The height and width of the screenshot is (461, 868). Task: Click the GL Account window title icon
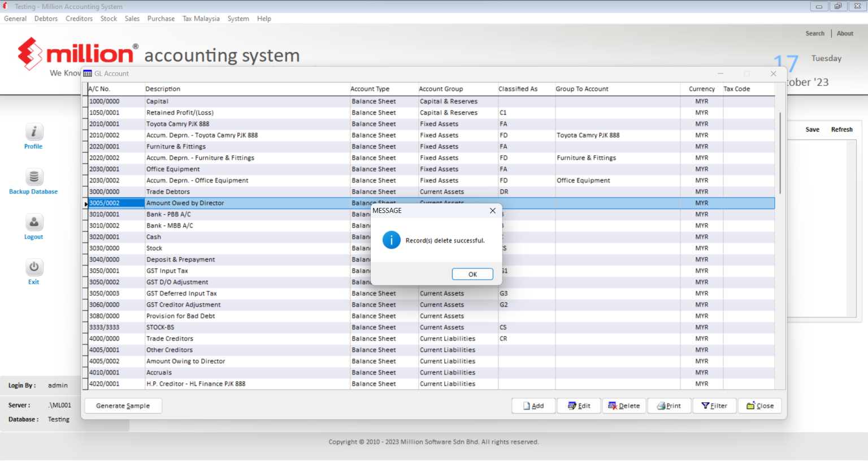(x=88, y=73)
